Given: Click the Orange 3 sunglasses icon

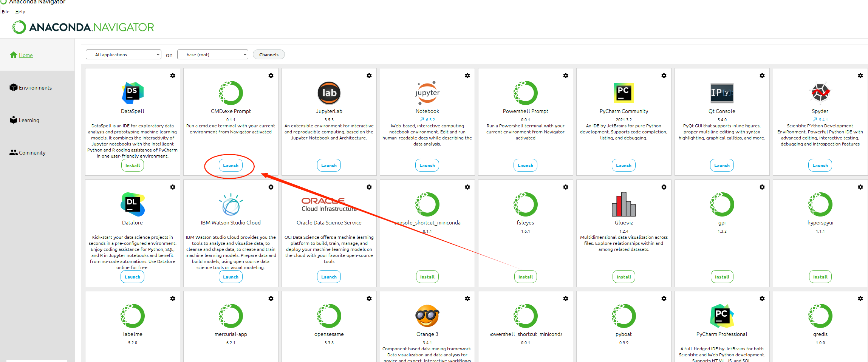Looking at the screenshot, I should [427, 316].
